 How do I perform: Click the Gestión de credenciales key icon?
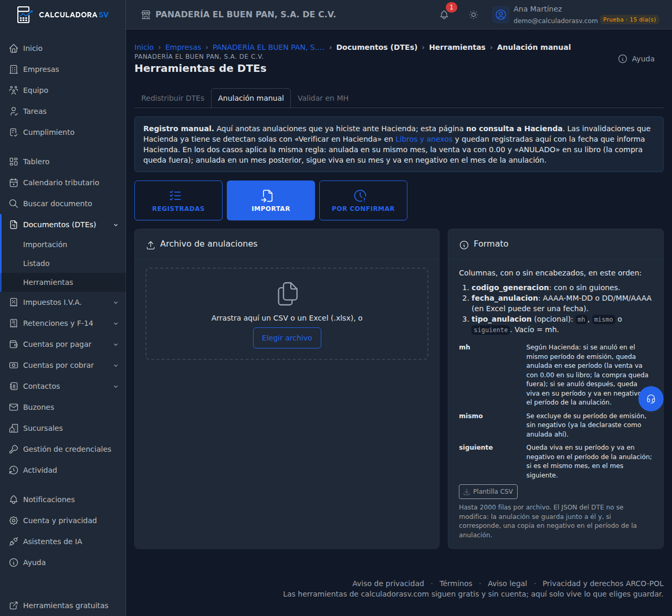(14, 449)
